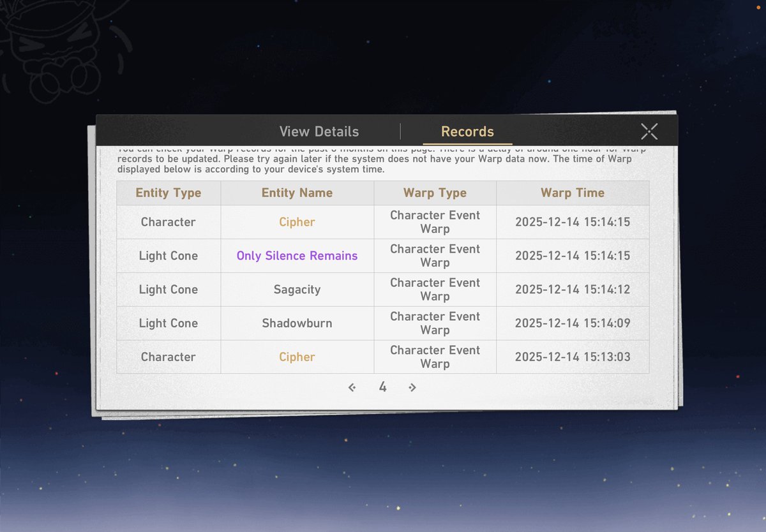Click warp time 2025-12-14 15:14:09
This screenshot has width=766, height=532.
[x=573, y=323]
